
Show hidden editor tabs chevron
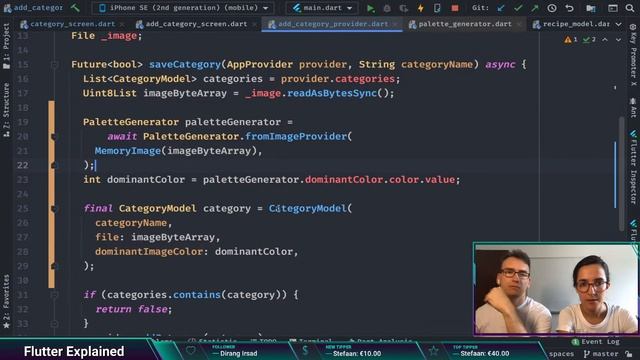point(619,24)
